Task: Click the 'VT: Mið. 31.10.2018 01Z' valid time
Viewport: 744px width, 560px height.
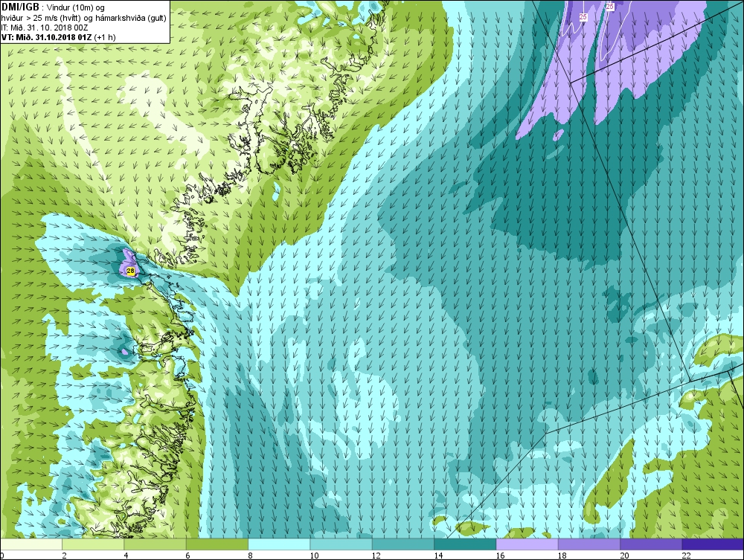Action: [x=46, y=37]
